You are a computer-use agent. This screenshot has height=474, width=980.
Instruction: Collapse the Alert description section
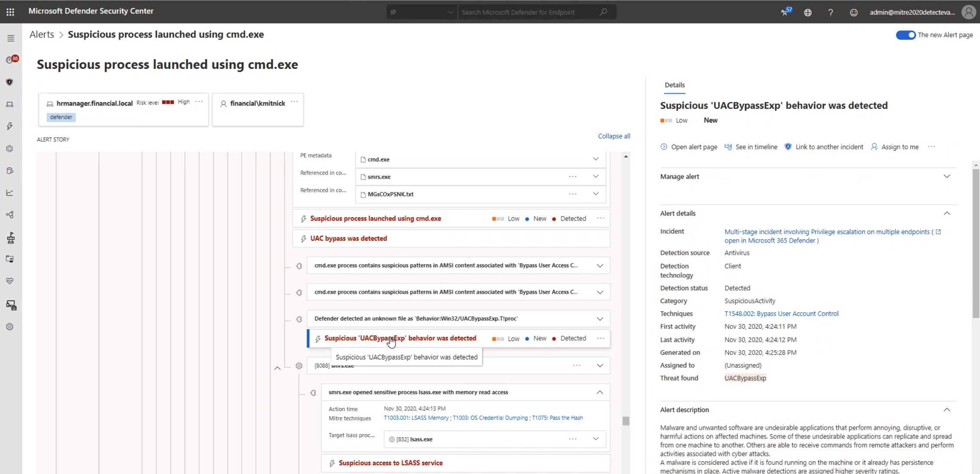[x=947, y=410]
